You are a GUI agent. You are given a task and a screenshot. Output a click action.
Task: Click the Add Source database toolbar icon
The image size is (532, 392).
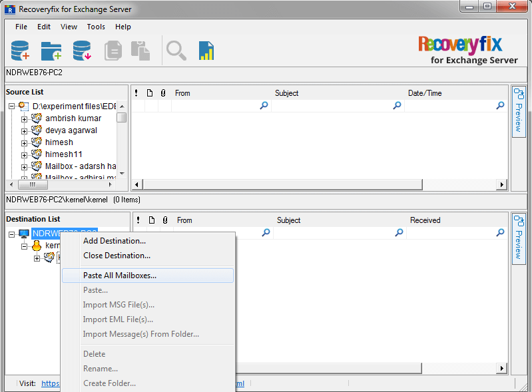point(20,51)
